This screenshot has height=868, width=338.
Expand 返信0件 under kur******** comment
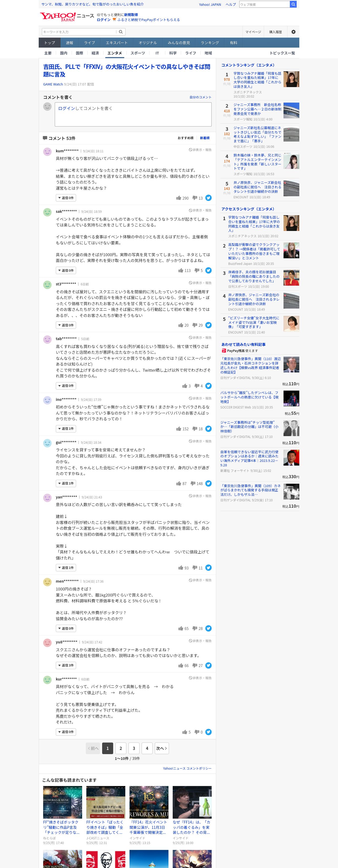coord(66,731)
